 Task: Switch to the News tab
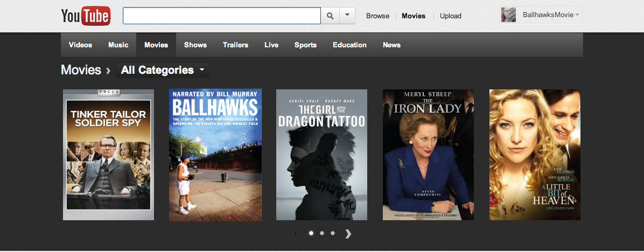(x=391, y=45)
